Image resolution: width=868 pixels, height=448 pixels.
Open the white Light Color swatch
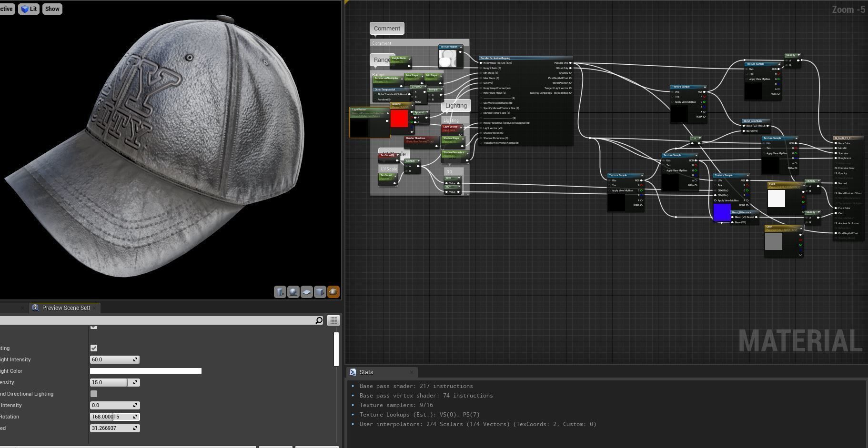(x=146, y=371)
